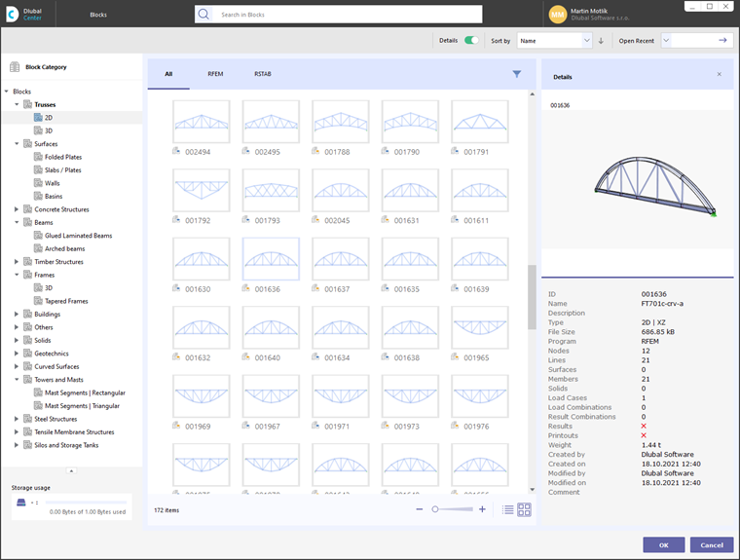
Task: Click the Dlubal Center logo icon
Action: click(13, 15)
